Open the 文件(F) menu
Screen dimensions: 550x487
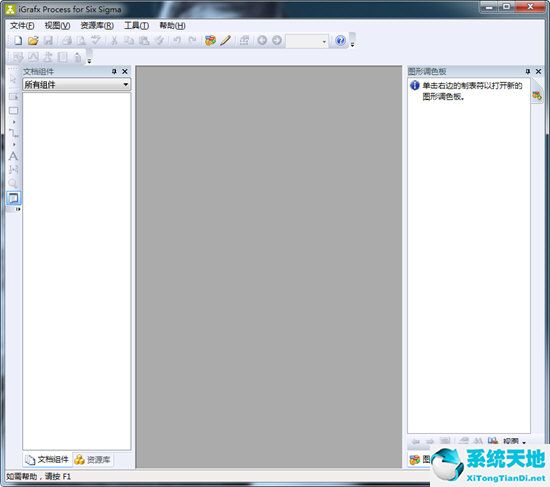[22, 26]
